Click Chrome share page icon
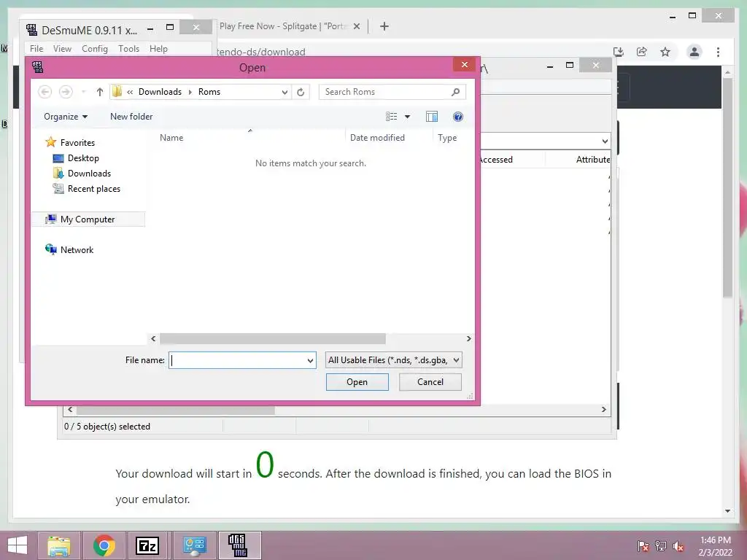This screenshot has height=560, width=747. (642, 52)
